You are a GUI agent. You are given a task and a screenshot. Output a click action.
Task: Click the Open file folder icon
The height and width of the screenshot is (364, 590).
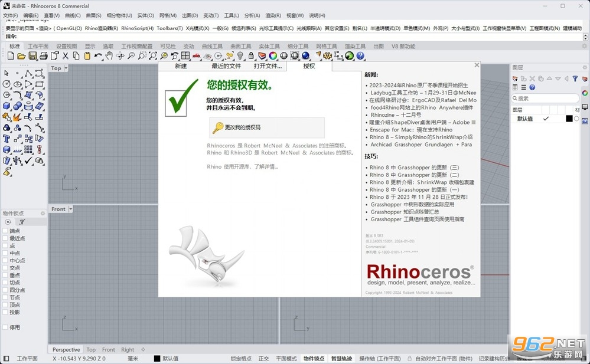(21, 56)
